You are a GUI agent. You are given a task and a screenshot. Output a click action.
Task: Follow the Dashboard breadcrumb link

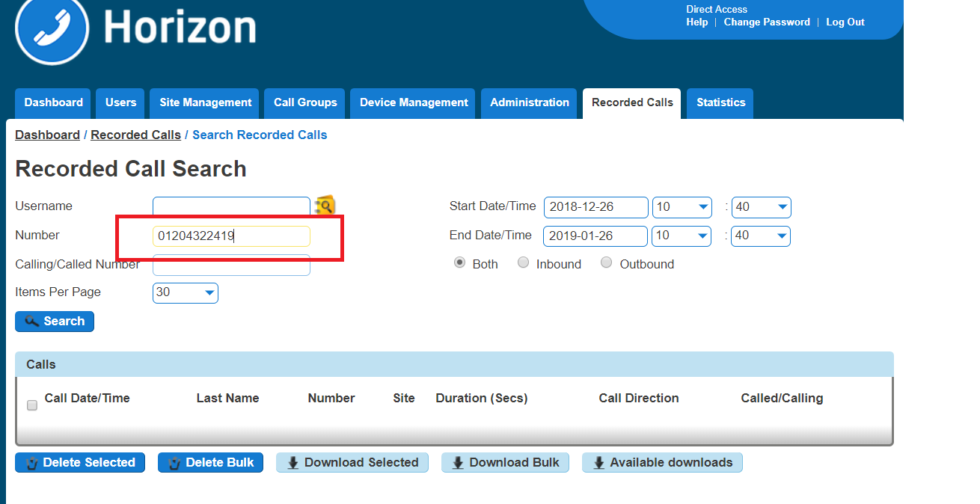[x=47, y=135]
